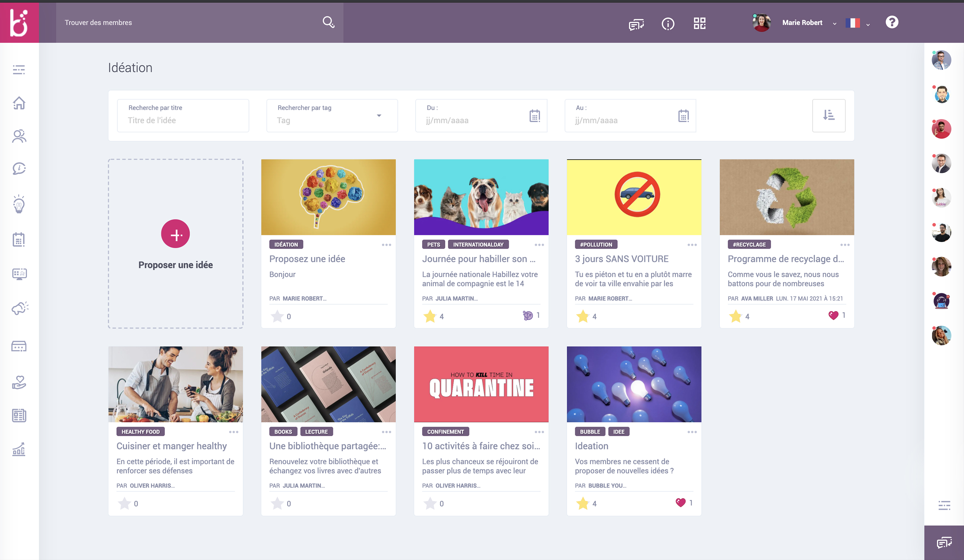Open Marie Robert user menu
This screenshot has width=964, height=560.
coord(802,23)
